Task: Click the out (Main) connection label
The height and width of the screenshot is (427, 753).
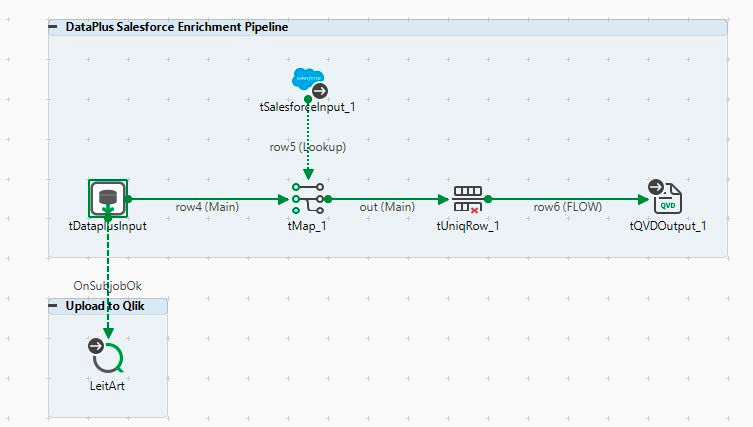Action: (387, 207)
